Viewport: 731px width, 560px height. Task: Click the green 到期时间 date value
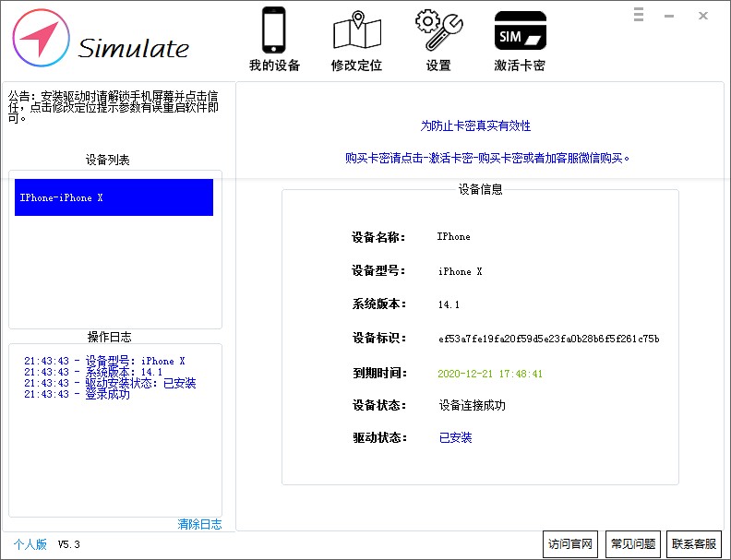(x=490, y=374)
